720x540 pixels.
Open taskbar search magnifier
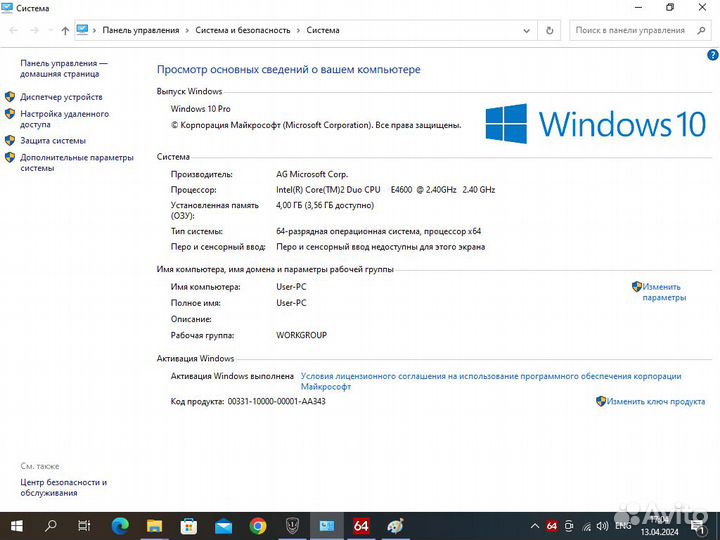point(51,526)
